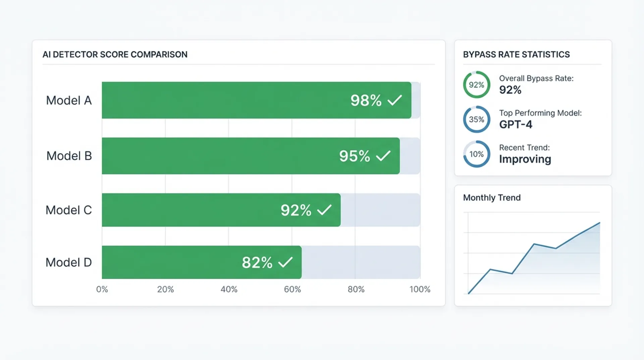The image size is (644, 360).
Task: Click the 35% blue ring indicator
Action: tap(476, 120)
